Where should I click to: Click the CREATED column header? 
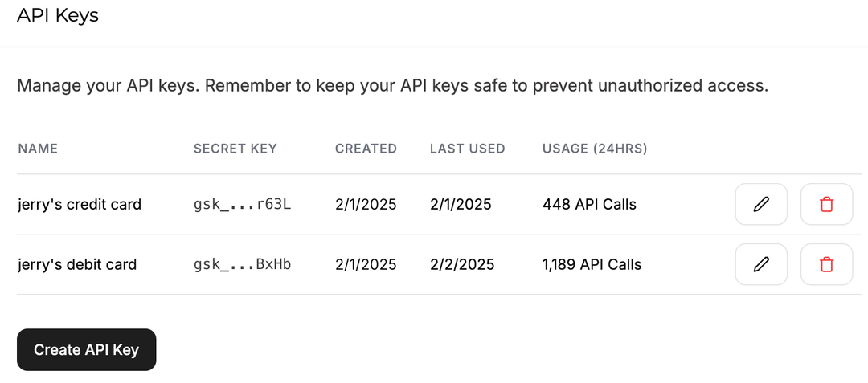pyautogui.click(x=366, y=149)
